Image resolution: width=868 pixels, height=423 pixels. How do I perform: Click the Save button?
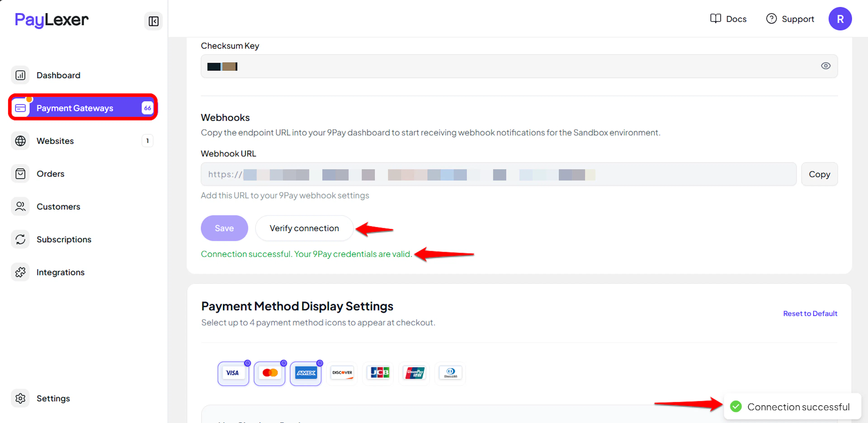click(224, 228)
